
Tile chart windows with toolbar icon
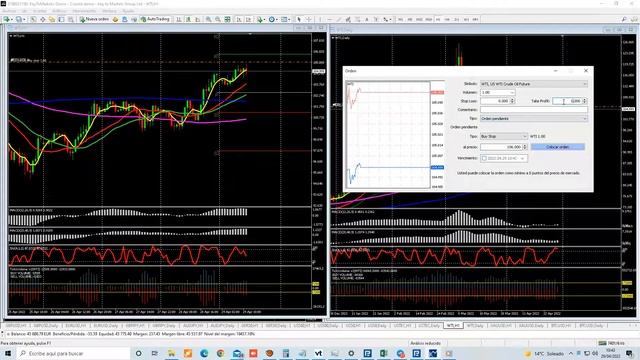pyautogui.click(x=227, y=19)
